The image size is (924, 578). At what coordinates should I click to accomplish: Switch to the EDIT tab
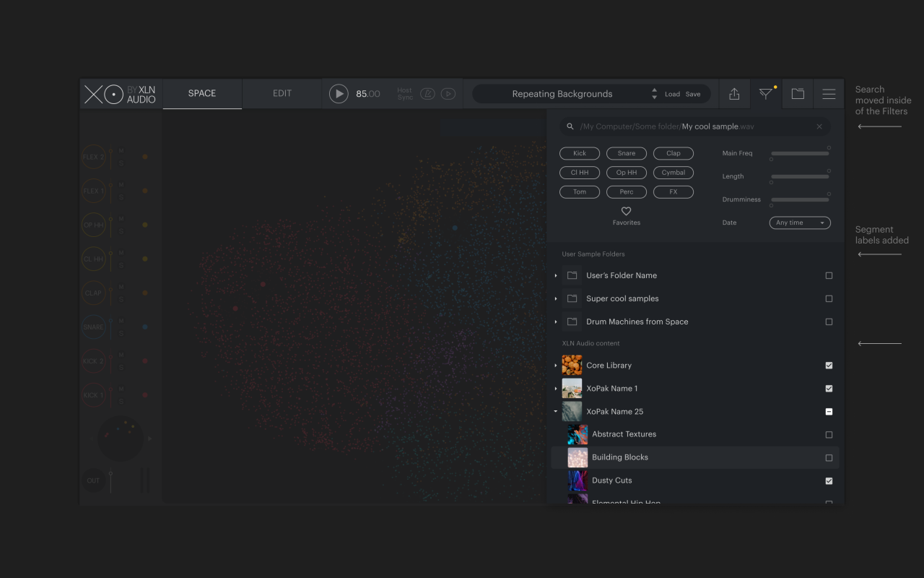282,94
